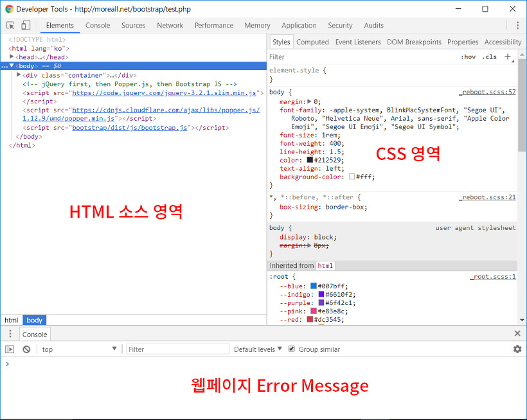
Task: Show the console sidebar icon
Action: [10, 349]
